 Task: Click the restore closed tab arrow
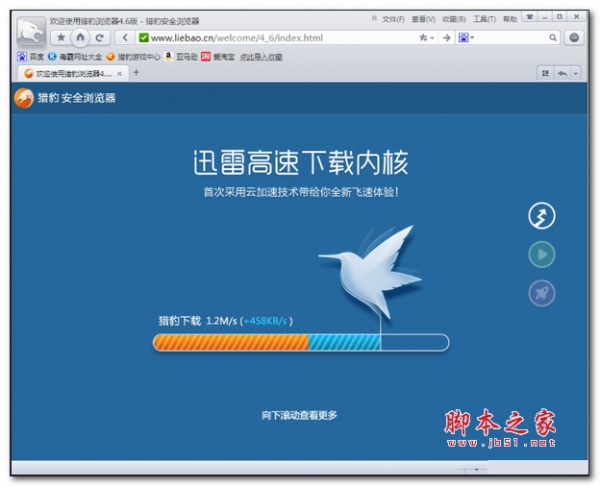click(562, 73)
